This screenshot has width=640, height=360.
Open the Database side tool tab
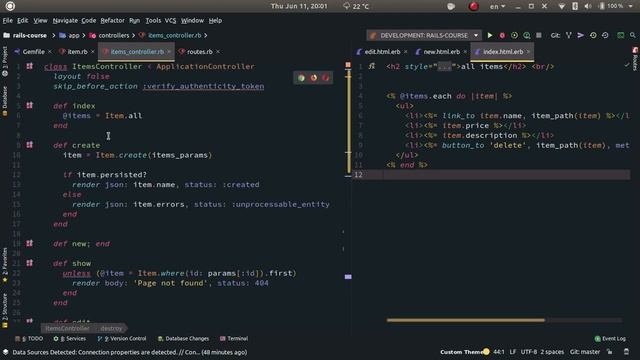tap(5, 101)
